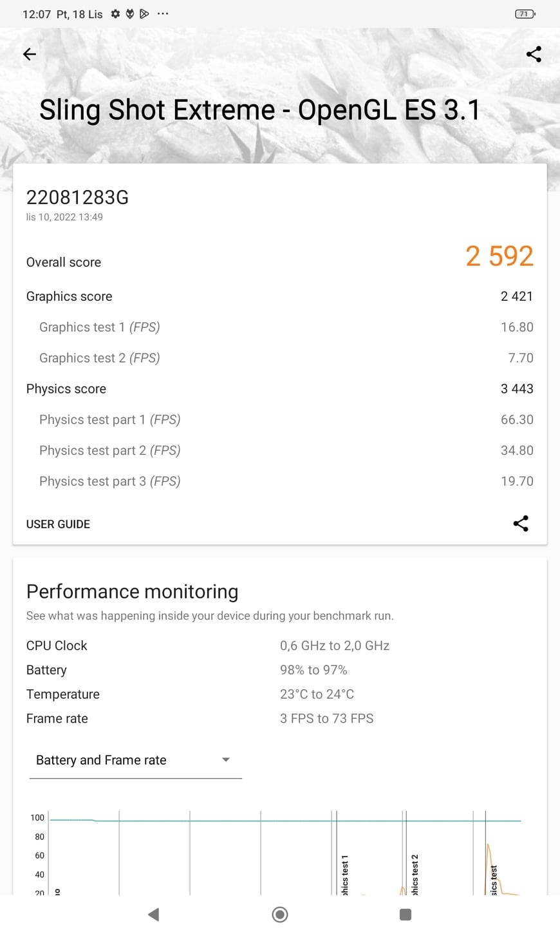Tap the share icon in header
The image size is (560, 934).
click(534, 54)
